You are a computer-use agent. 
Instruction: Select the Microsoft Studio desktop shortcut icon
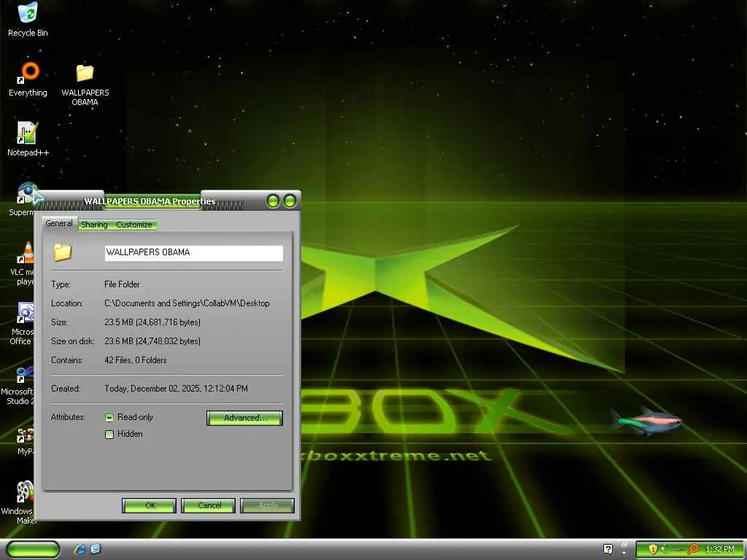point(26,374)
